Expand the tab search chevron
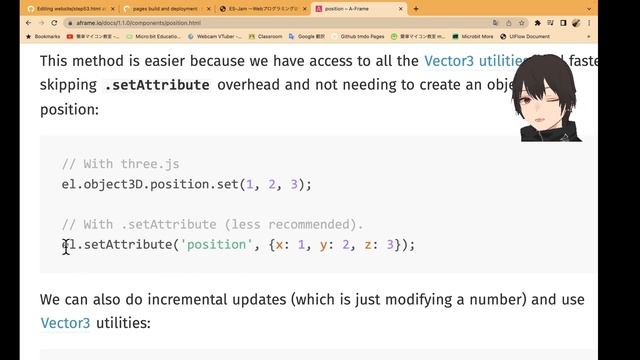Screen dimensions: 640x360 click(589, 9)
